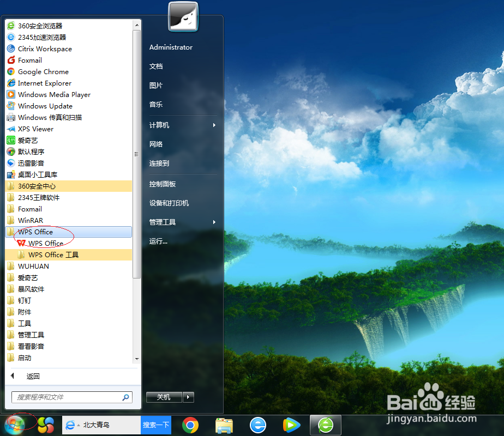Screen dimensions: 504x436
Task: Expand the 附件 folder
Action: 69,312
